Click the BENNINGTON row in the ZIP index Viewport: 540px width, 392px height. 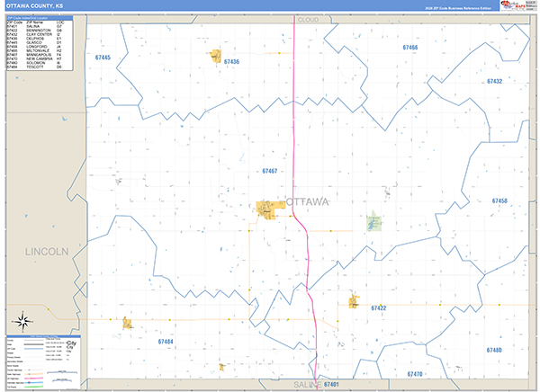click(34, 31)
